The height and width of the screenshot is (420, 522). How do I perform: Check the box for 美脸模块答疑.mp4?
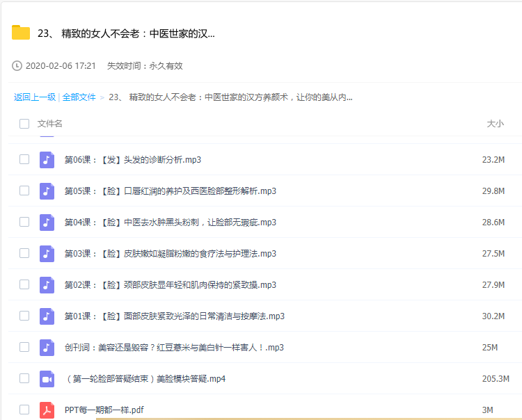[24, 378]
